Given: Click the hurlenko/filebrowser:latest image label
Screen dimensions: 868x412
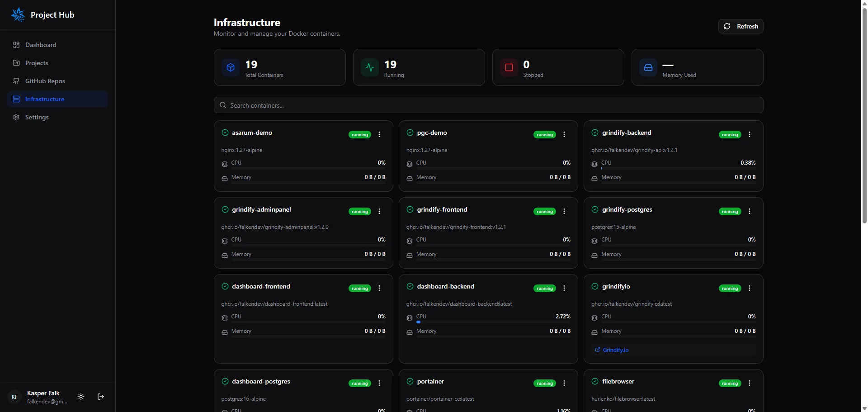Looking at the screenshot, I should (623, 399).
